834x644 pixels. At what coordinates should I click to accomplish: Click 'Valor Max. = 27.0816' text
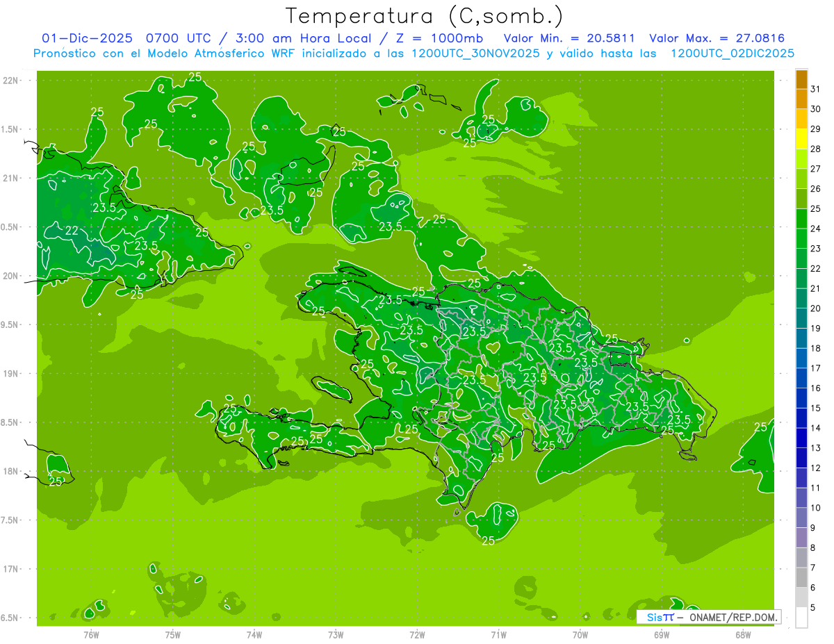pyautogui.click(x=717, y=38)
